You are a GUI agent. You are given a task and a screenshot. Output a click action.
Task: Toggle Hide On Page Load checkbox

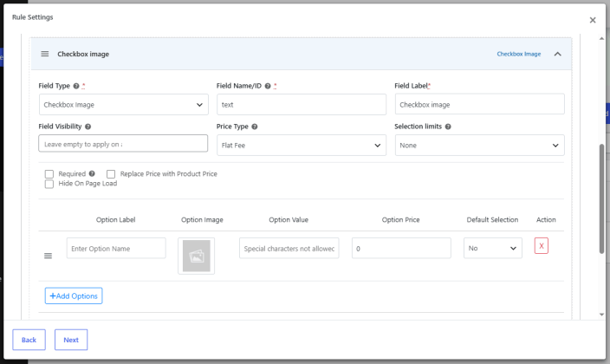coord(49,184)
